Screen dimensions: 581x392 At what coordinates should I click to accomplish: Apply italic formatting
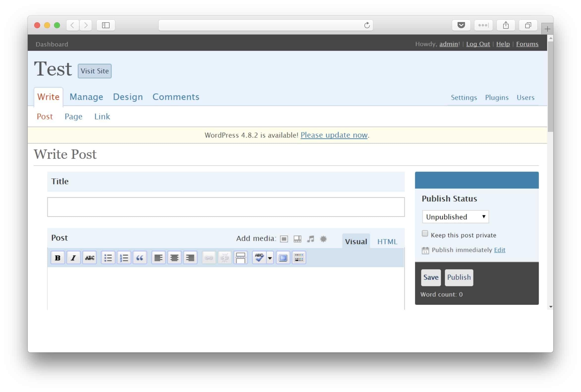point(73,257)
